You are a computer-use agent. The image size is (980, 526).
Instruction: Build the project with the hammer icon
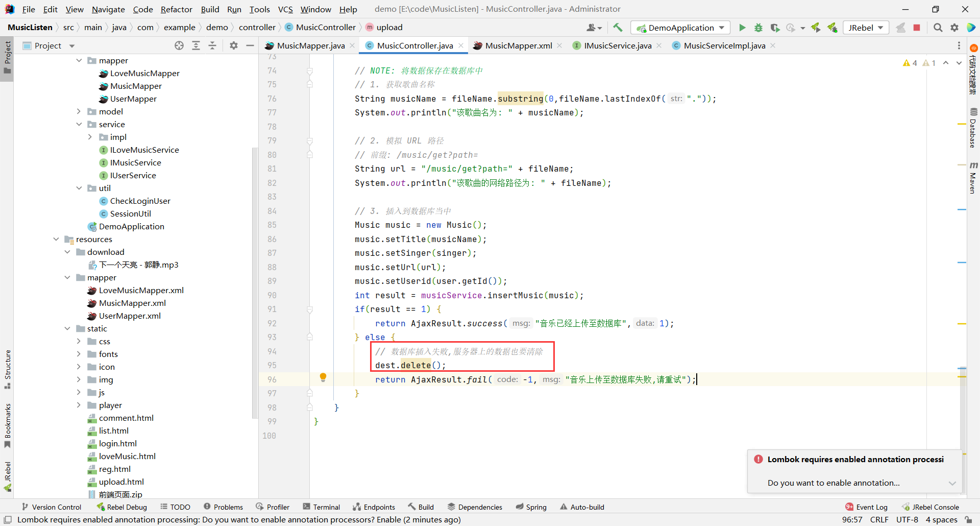(x=618, y=28)
